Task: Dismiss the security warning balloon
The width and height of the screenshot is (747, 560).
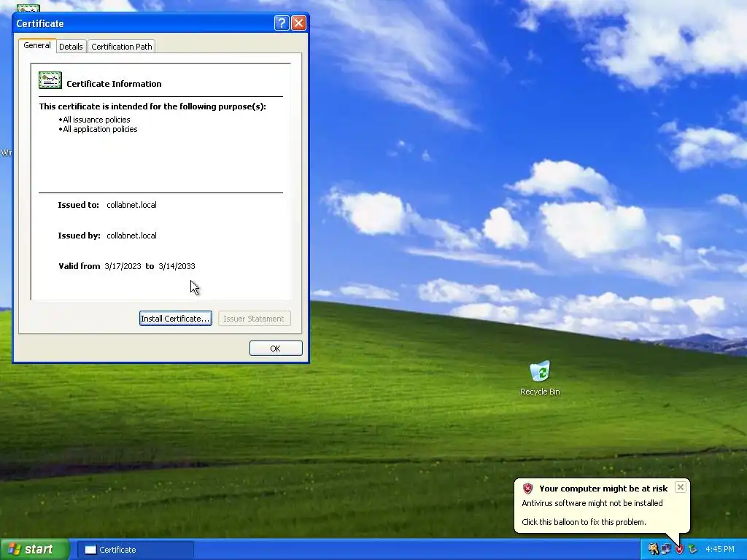Action: point(681,487)
